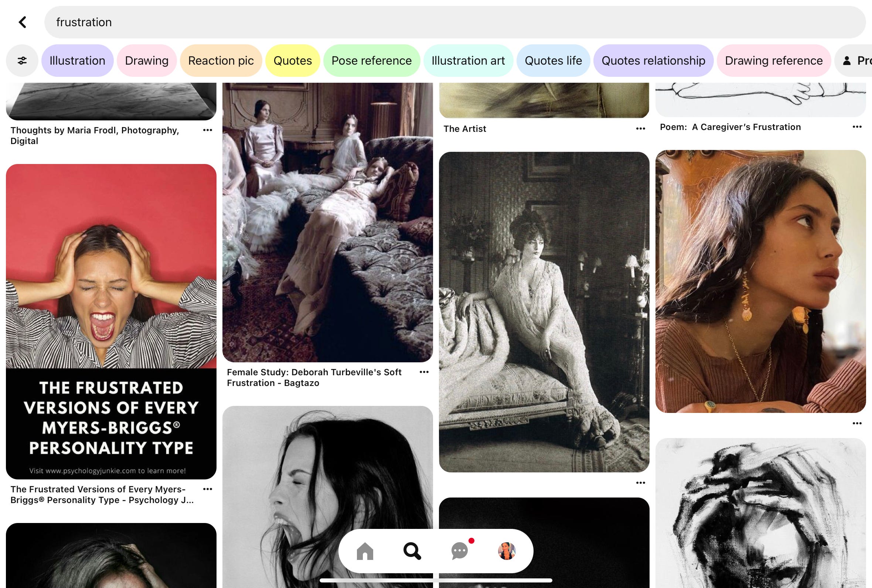This screenshot has height=588, width=872.
Task: Choose the Quotes life chip
Action: [x=553, y=61]
